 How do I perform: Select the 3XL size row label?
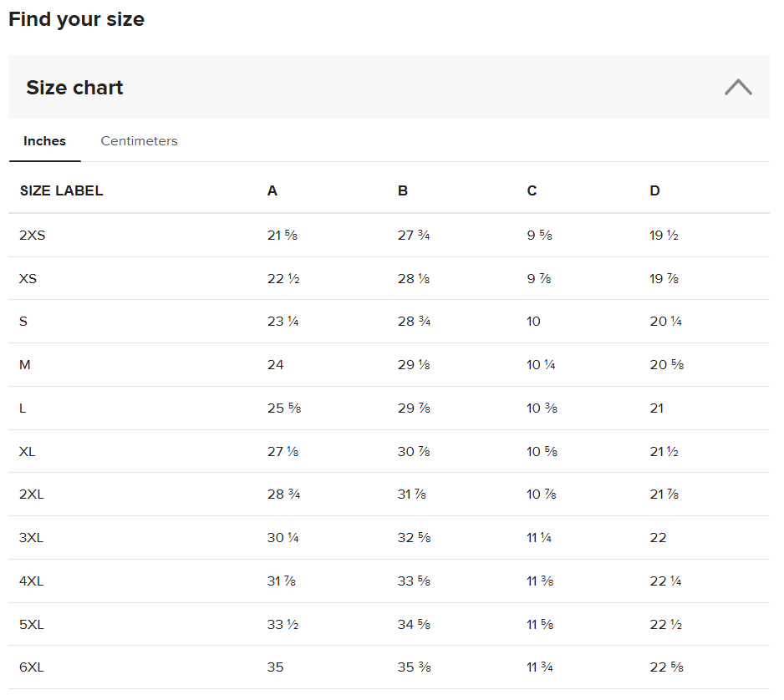(x=31, y=538)
